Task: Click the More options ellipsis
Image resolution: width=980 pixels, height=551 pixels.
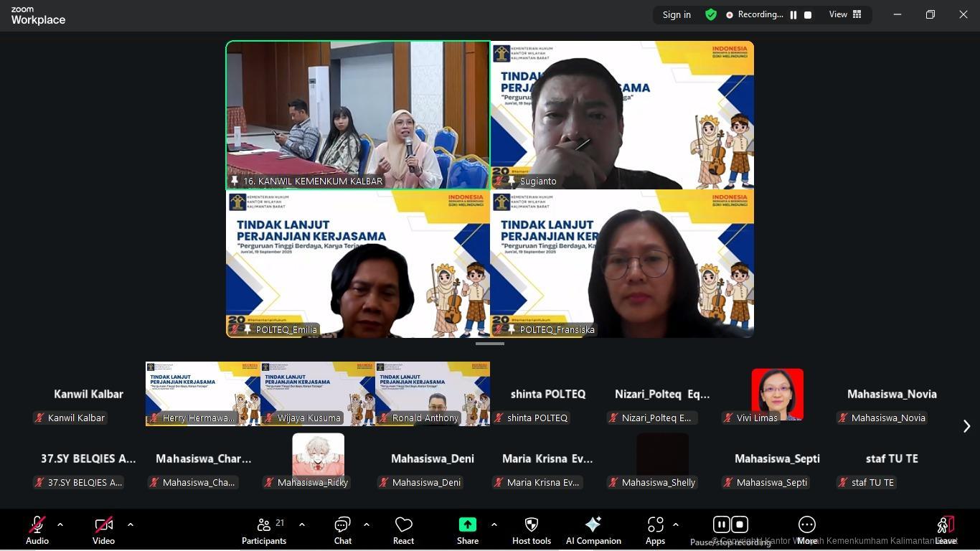Action: click(807, 530)
